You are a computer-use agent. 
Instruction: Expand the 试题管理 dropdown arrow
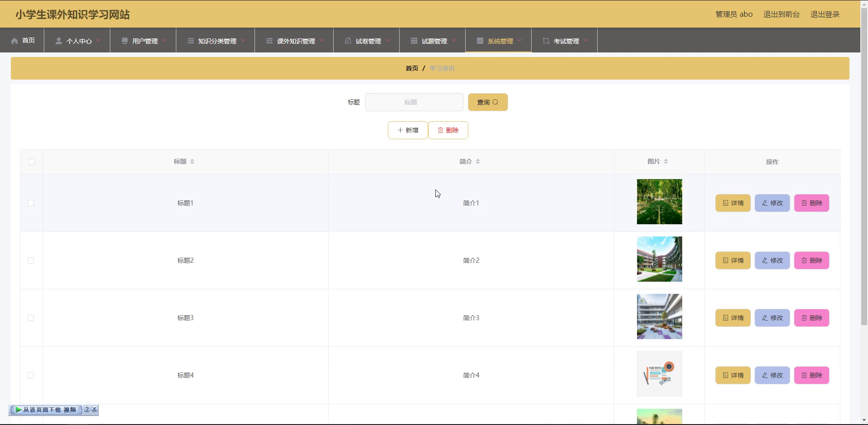[x=453, y=40]
